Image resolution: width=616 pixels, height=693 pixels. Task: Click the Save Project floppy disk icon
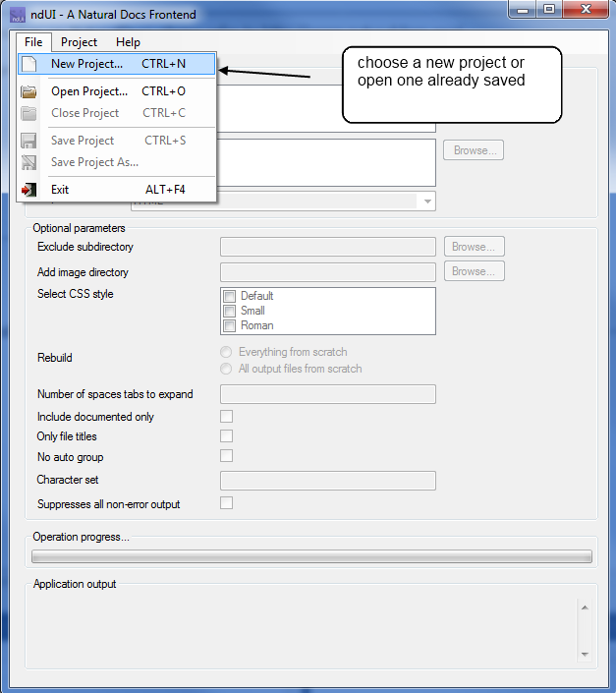coord(29,141)
